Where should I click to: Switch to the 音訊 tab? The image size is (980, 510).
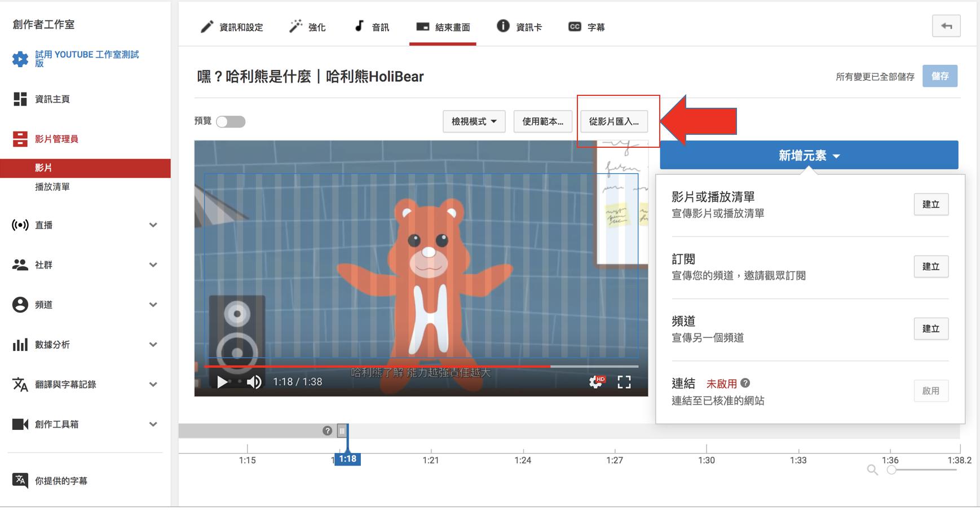coord(372,27)
